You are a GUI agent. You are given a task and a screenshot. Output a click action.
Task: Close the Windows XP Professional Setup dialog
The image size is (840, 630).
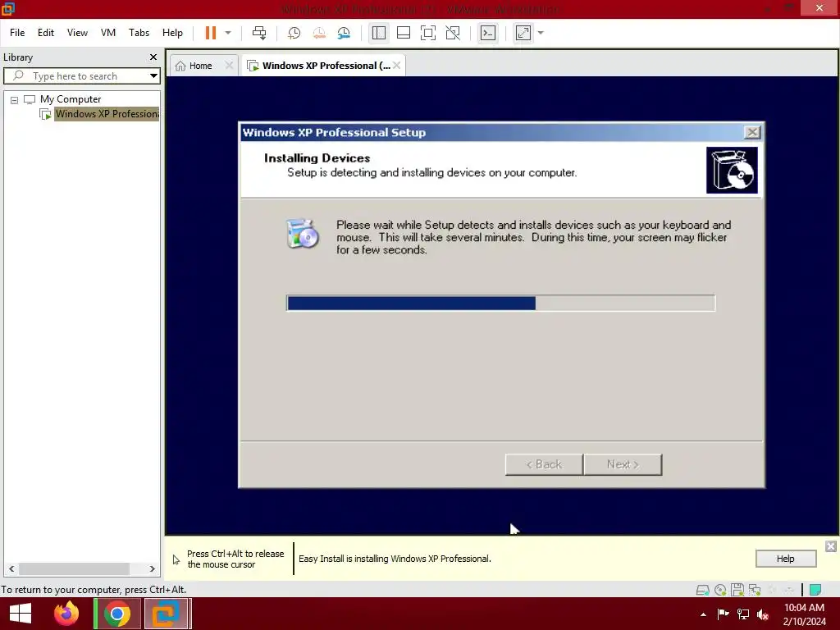click(752, 132)
